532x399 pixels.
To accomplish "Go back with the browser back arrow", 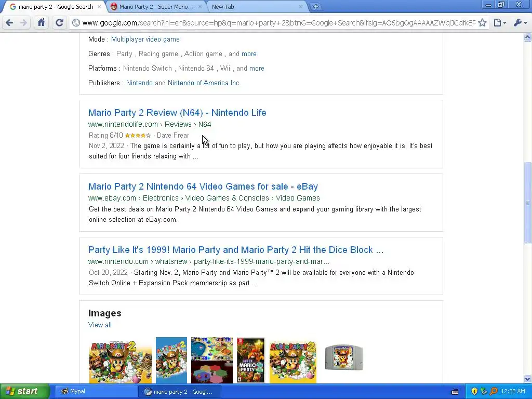I will [9, 23].
